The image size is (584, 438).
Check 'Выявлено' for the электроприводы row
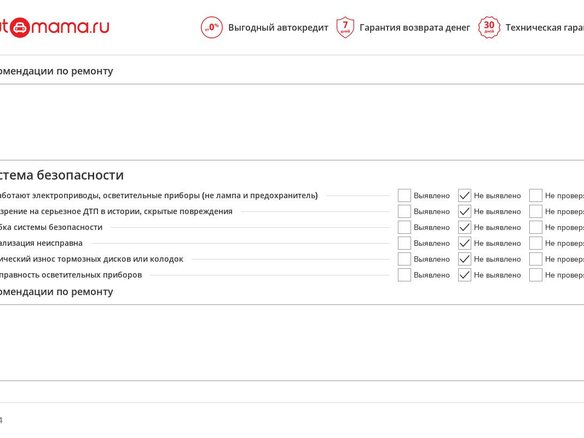404,195
